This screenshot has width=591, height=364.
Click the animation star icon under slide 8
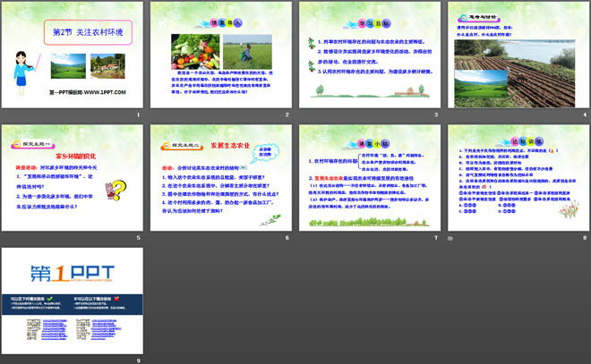[450, 238]
